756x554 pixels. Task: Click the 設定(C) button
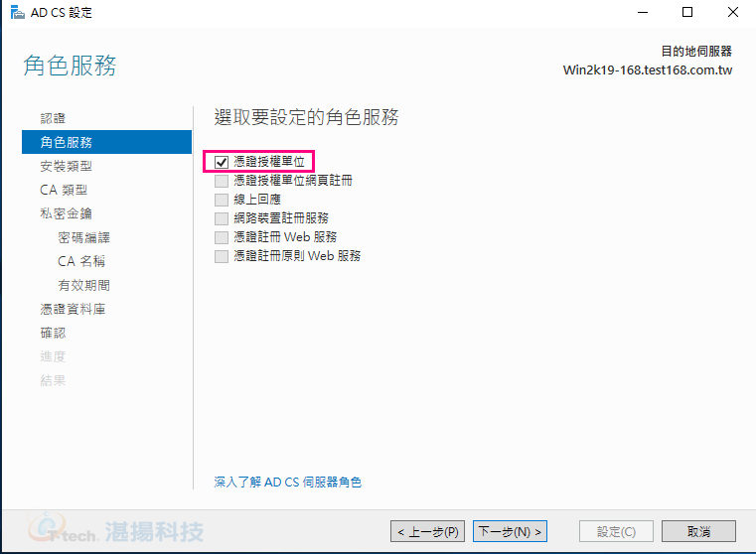point(616,531)
